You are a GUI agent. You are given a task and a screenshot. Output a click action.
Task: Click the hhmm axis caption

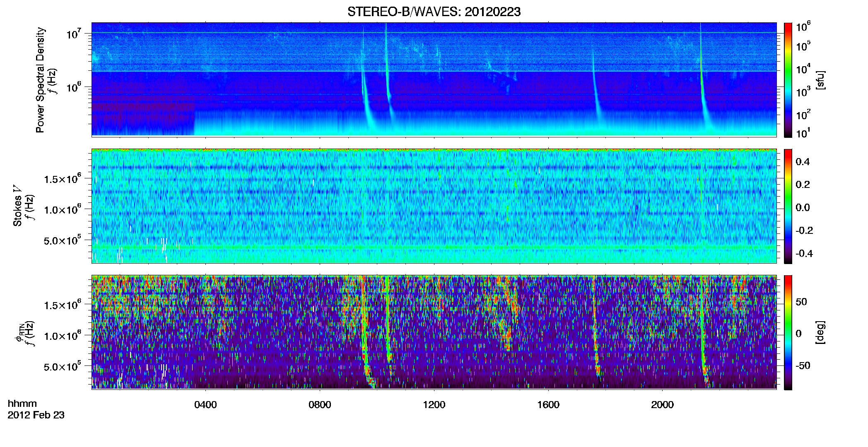22,404
